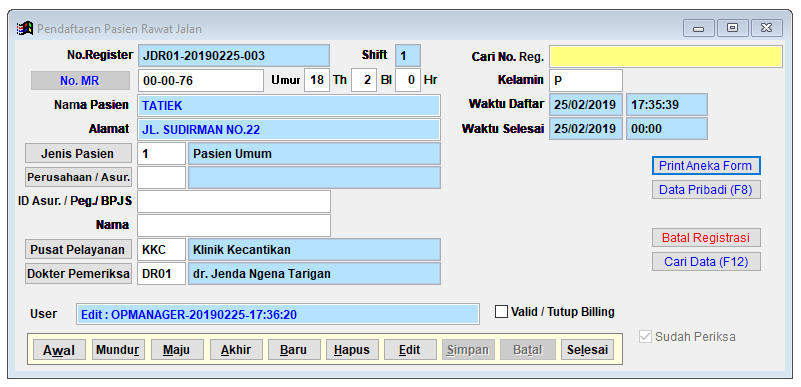This screenshot has width=801, height=387.
Task: Click the Umur days field 0
Action: (408, 81)
